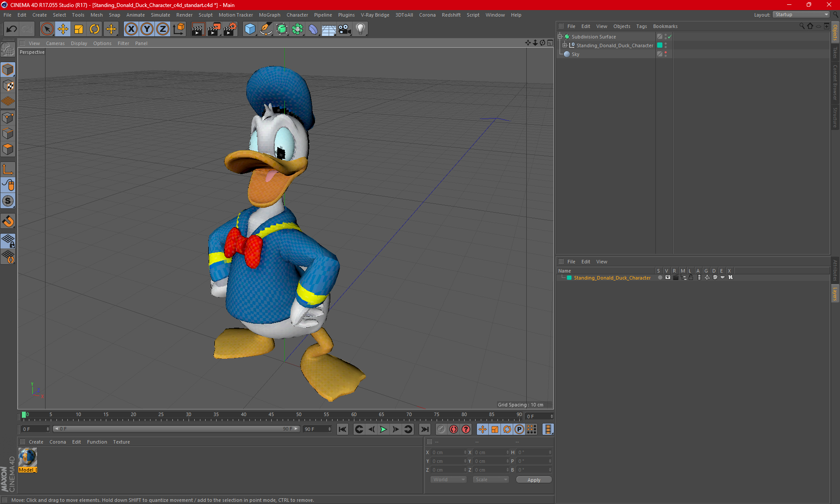Open Object Manager Tags menu
Image resolution: width=840 pixels, height=504 pixels.
[x=641, y=26]
